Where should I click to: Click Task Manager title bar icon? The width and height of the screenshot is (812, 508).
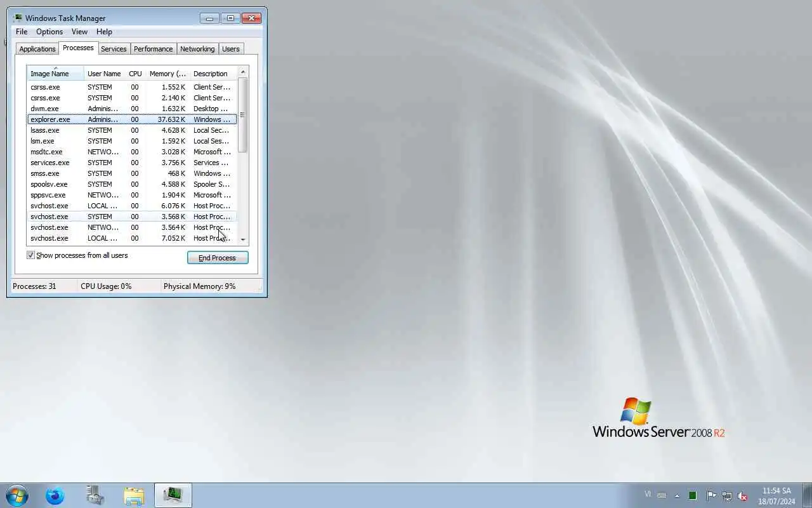(18, 18)
